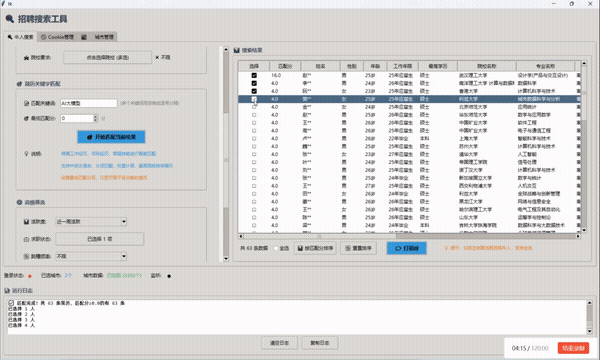
Task: Select the 西交利物浦大学 result row
Action: 409,186
